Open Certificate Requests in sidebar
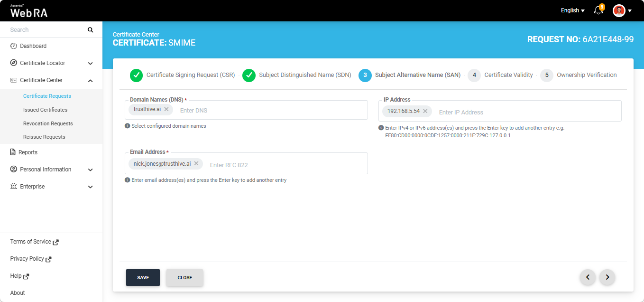Viewport: 644px width, 302px height. click(x=47, y=96)
